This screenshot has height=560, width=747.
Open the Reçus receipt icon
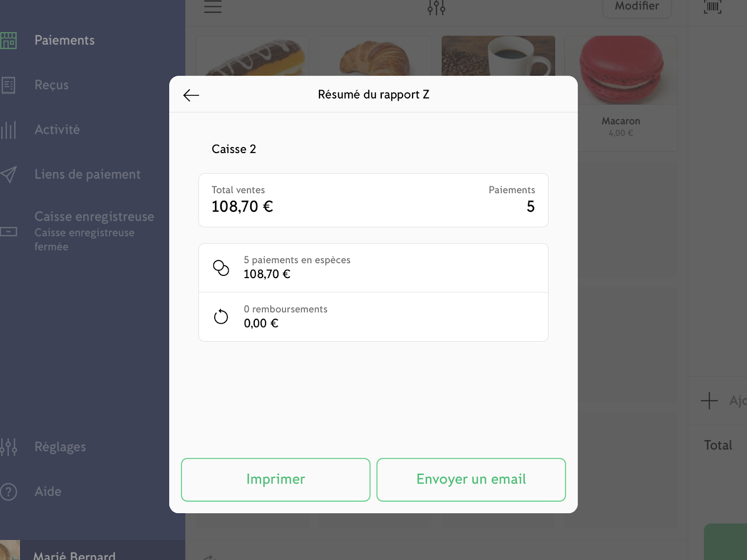point(8,85)
